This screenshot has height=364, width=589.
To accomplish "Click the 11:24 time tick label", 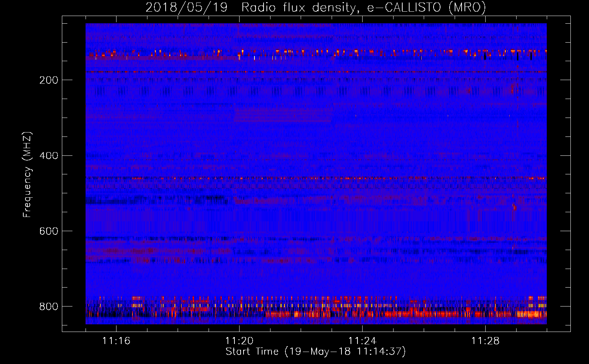I will [362, 341].
